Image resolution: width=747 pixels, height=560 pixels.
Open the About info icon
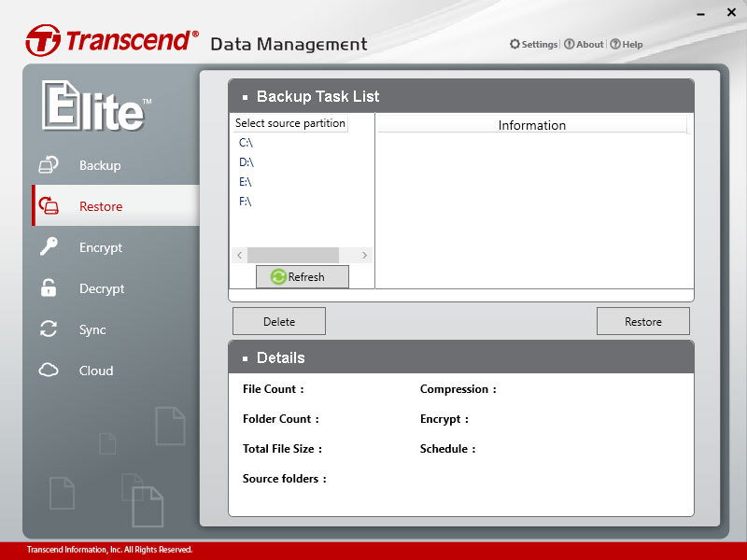pyautogui.click(x=569, y=44)
